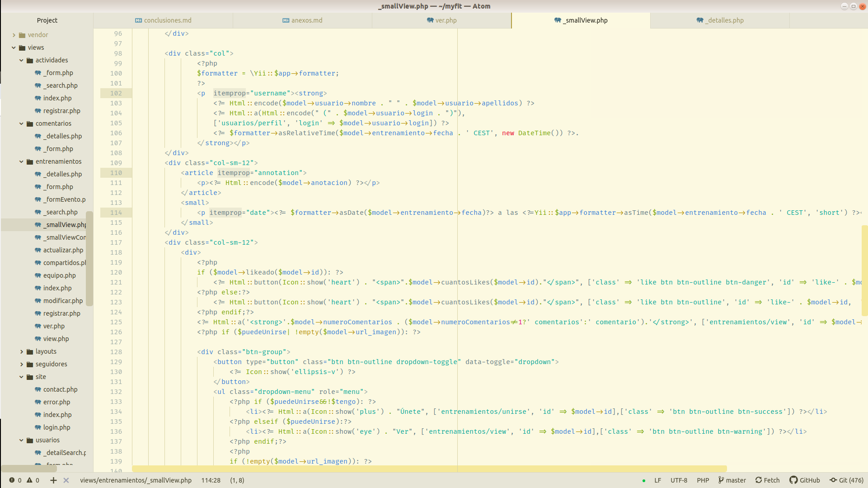Open _detalles.php in comentarios folder
Screen dimensions: 868x488
pyautogui.click(x=62, y=136)
